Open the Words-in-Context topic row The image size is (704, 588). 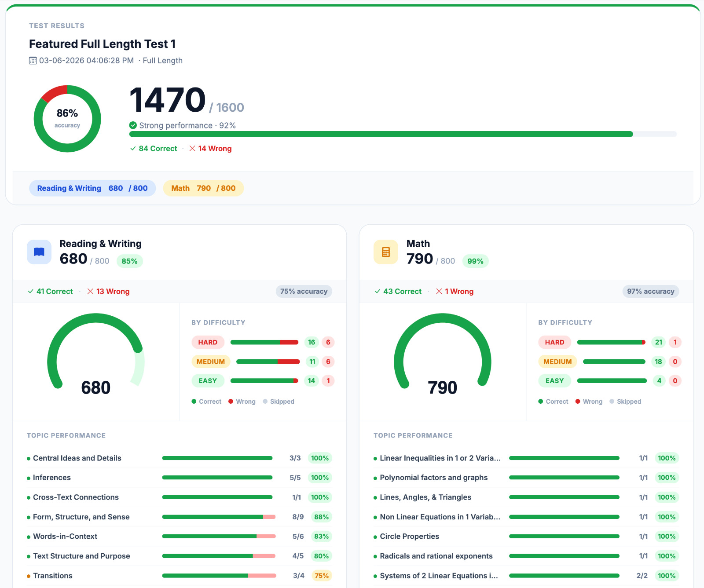[180, 537]
